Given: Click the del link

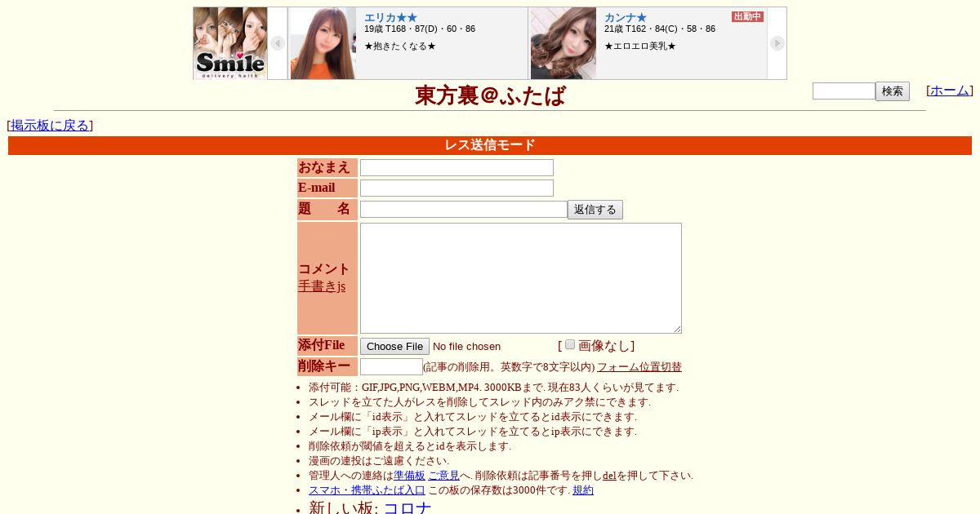Looking at the screenshot, I should pyautogui.click(x=609, y=476).
